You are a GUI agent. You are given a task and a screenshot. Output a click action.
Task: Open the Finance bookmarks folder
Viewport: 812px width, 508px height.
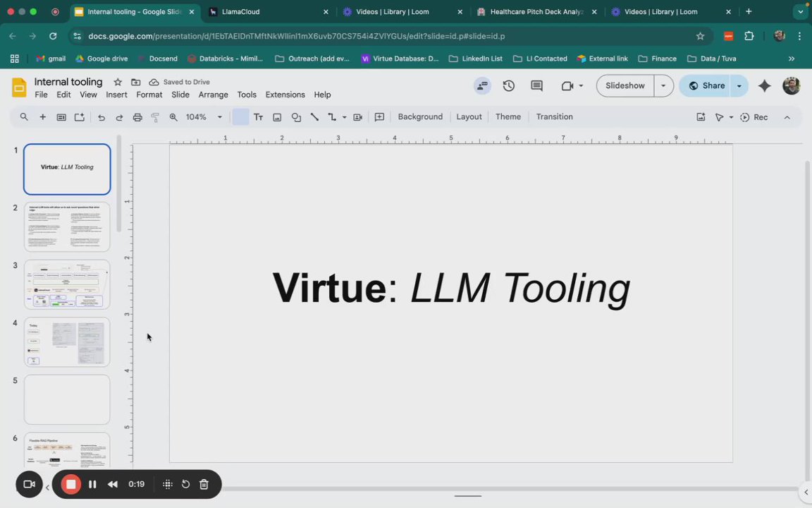[x=658, y=59]
